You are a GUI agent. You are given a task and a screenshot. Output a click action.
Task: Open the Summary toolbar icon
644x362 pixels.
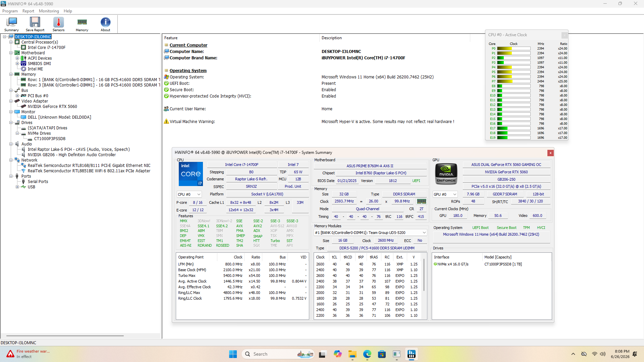click(11, 24)
